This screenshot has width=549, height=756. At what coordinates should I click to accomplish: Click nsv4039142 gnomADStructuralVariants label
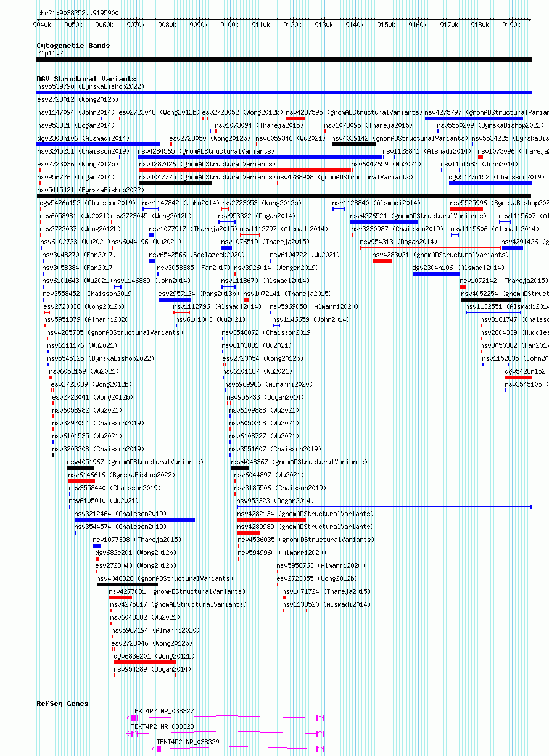pos(400,138)
